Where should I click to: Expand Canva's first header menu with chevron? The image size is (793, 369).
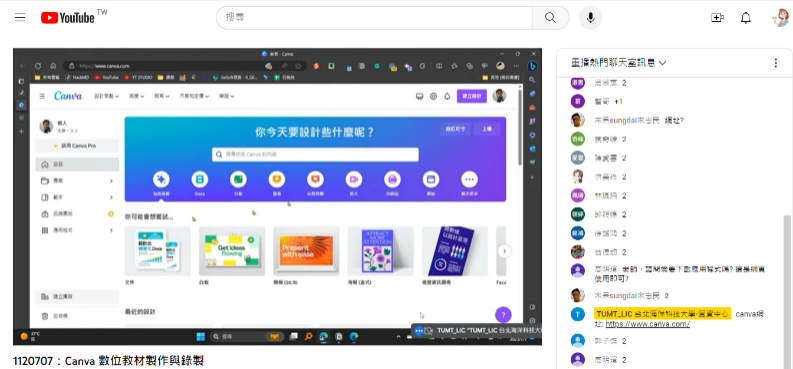(x=107, y=96)
